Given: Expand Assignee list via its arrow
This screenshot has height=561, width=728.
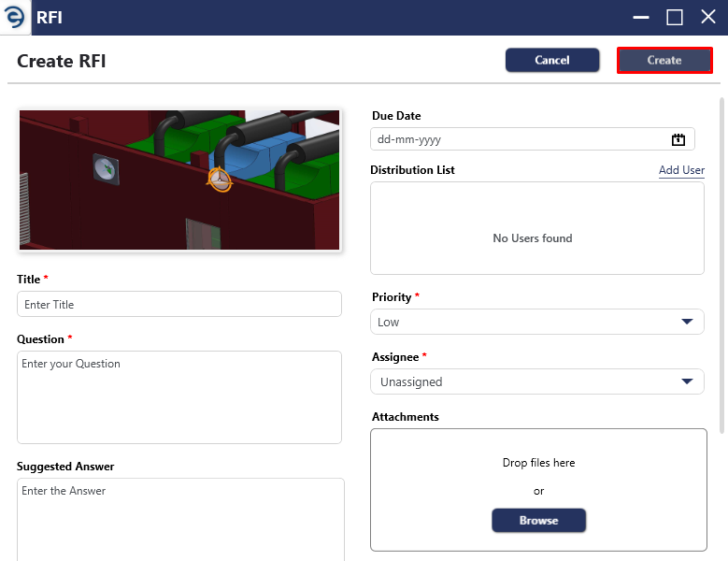Looking at the screenshot, I should click(687, 381).
